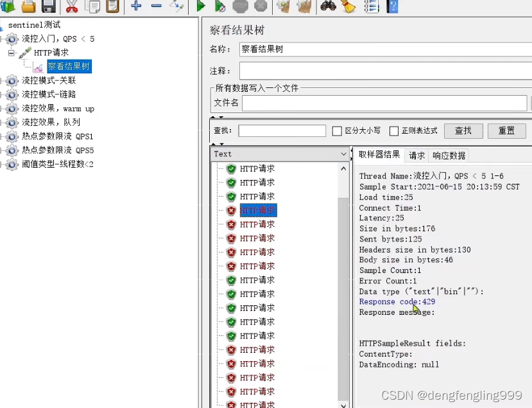This screenshot has width=532, height=408.
Task: Click the gear icon of 流控模式-链路
Action: click(x=12, y=94)
